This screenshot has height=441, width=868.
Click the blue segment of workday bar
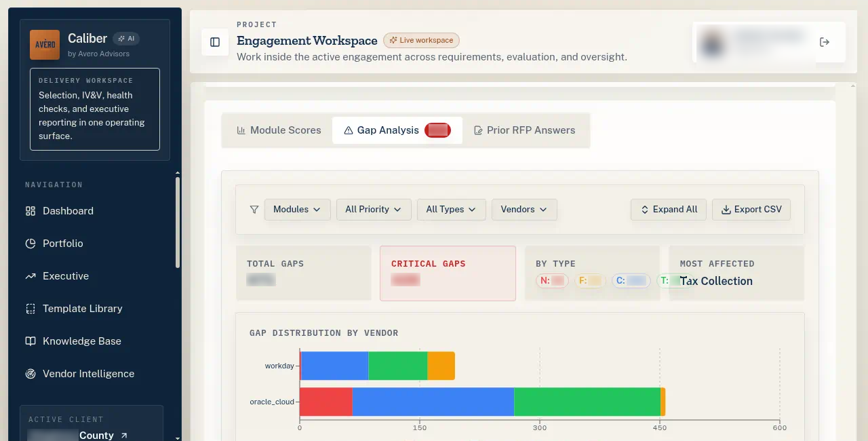335,366
